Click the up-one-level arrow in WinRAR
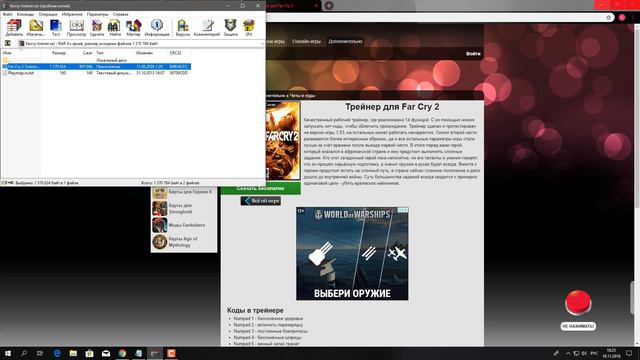Image resolution: width=640 pixels, height=360 pixels. point(7,43)
